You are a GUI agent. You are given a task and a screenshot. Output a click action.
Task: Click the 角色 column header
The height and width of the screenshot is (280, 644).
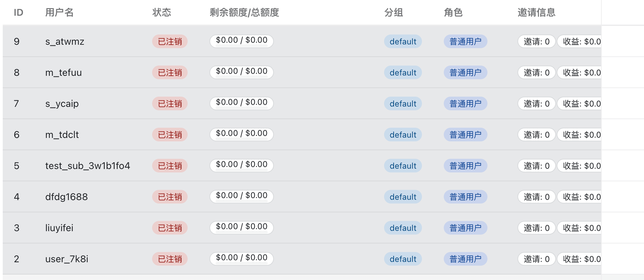point(453,13)
